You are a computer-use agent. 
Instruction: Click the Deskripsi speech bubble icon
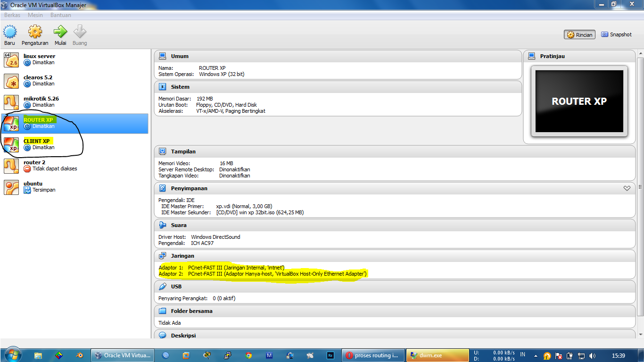[162, 335]
